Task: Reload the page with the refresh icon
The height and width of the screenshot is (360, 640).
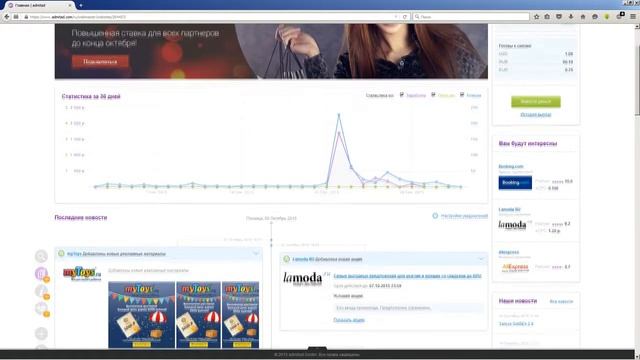Action: point(405,17)
